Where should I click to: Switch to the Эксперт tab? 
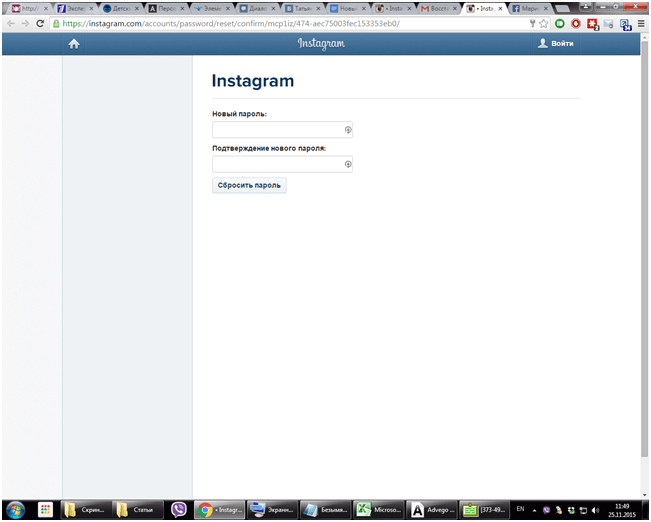point(76,8)
